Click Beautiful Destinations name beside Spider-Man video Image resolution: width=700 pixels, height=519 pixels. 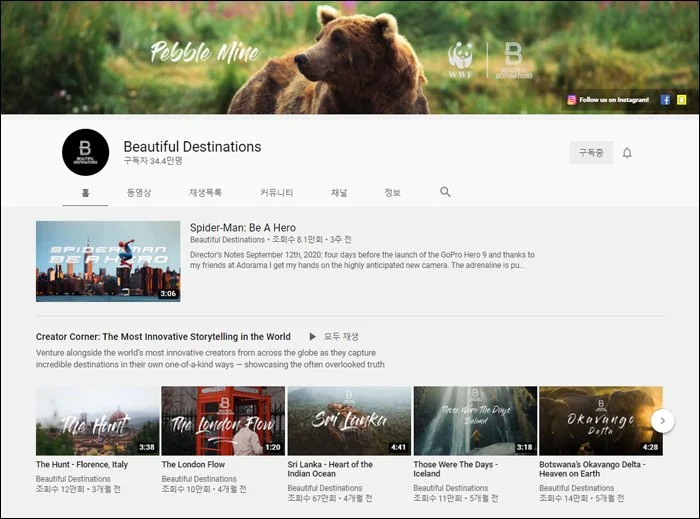[227, 240]
